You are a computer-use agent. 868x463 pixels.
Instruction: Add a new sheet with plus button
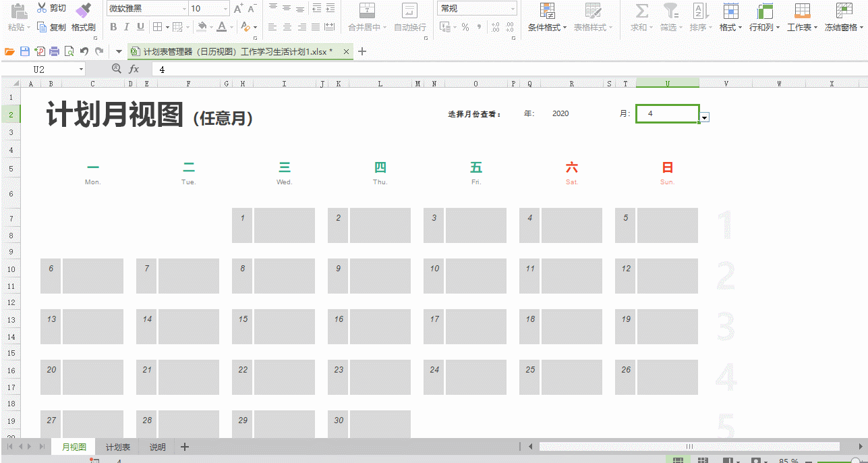click(x=185, y=447)
